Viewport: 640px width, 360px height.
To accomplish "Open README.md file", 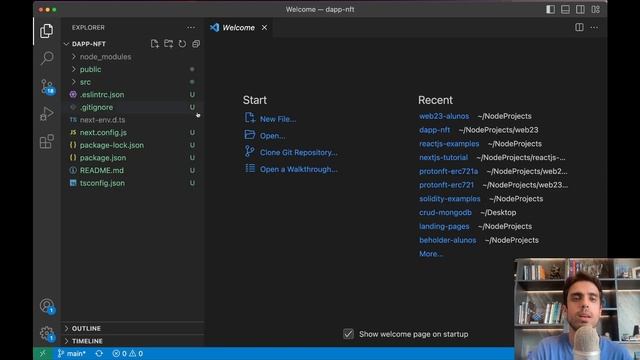I will coord(102,171).
